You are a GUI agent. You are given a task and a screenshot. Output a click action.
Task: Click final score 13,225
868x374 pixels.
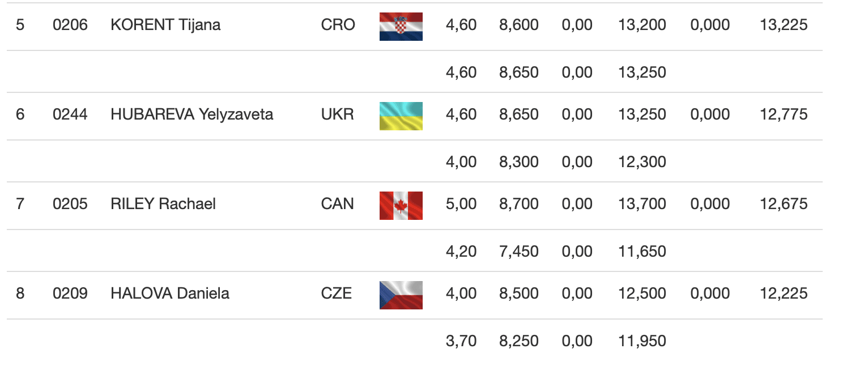784,25
